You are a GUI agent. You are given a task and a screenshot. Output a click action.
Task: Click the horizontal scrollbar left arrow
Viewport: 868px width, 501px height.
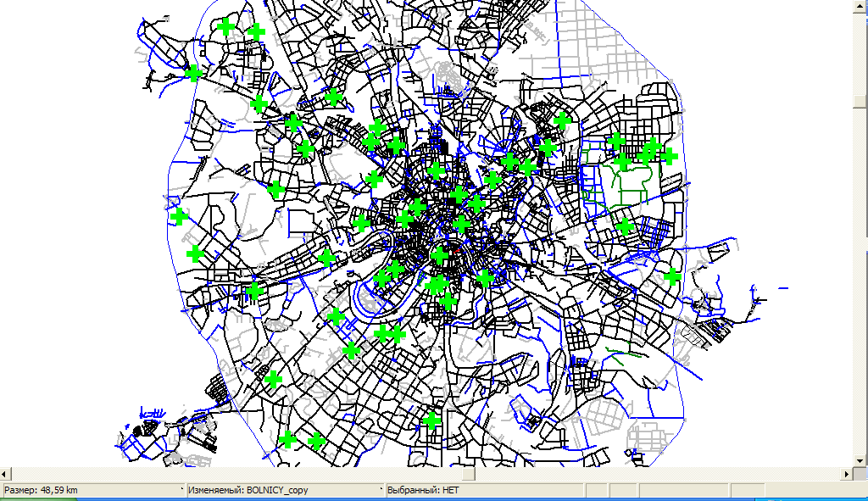click(x=6, y=474)
